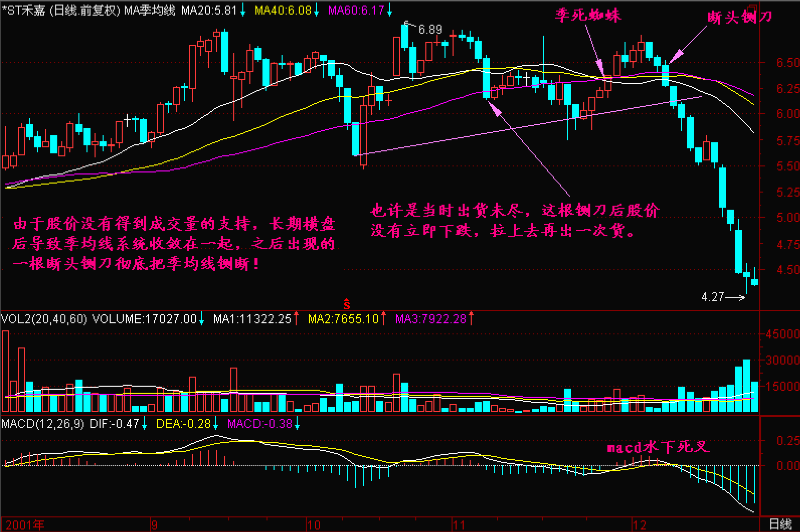Select the VOL2(20,40,60) indicator label
This screenshot has height=532, width=800.
44,319
